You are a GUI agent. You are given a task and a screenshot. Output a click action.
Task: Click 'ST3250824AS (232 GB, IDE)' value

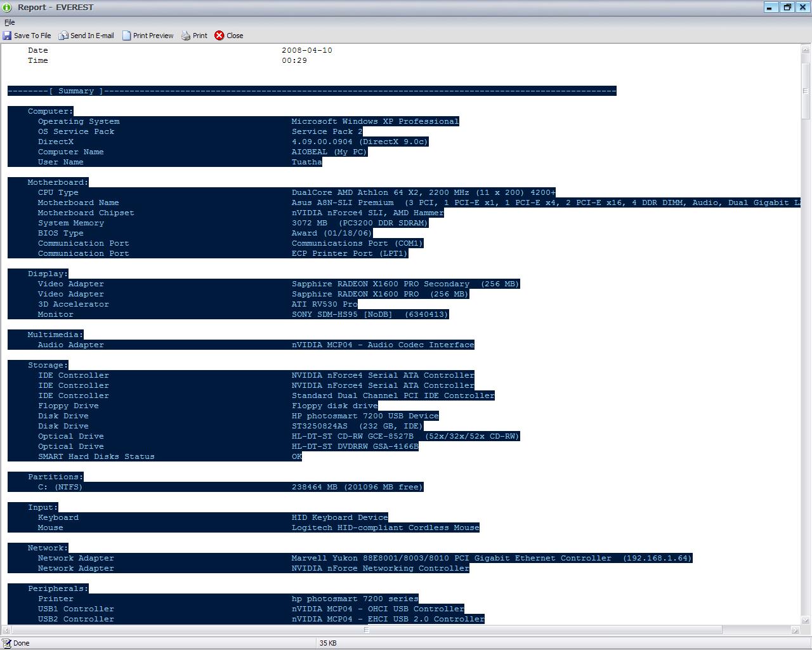click(357, 426)
